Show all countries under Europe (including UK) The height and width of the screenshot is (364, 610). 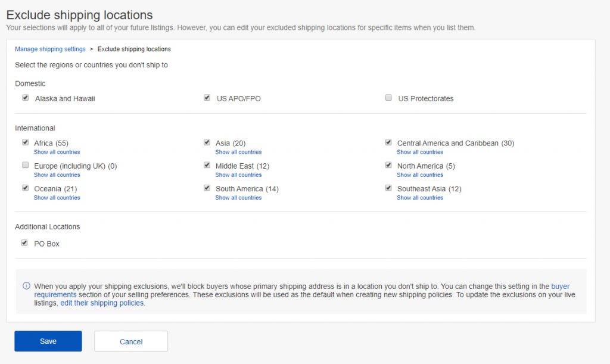[57, 175]
